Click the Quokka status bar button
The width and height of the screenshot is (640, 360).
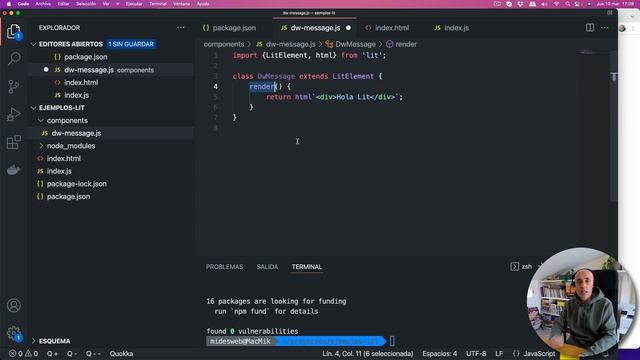[x=121, y=353]
